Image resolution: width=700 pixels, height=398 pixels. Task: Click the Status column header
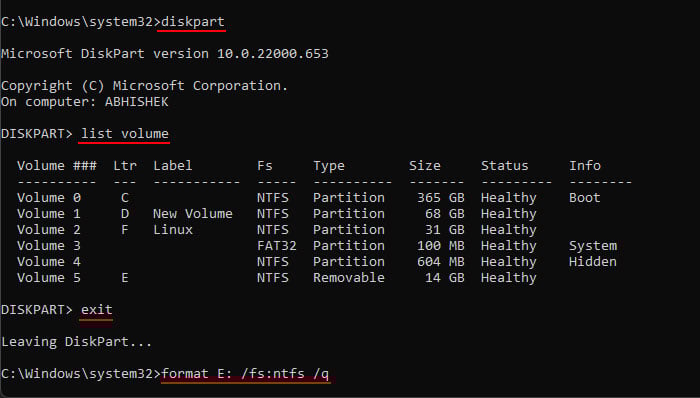(504, 166)
